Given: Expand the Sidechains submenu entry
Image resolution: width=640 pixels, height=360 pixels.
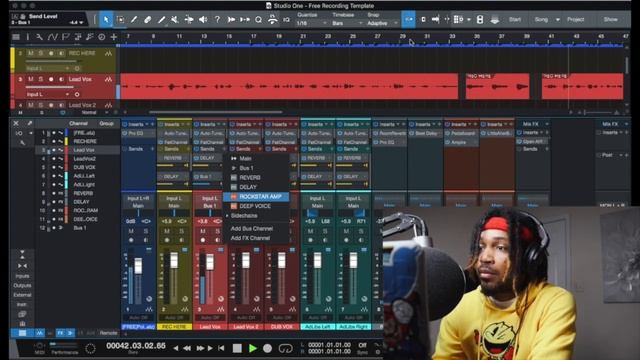Looking at the screenshot, I should tap(244, 216).
